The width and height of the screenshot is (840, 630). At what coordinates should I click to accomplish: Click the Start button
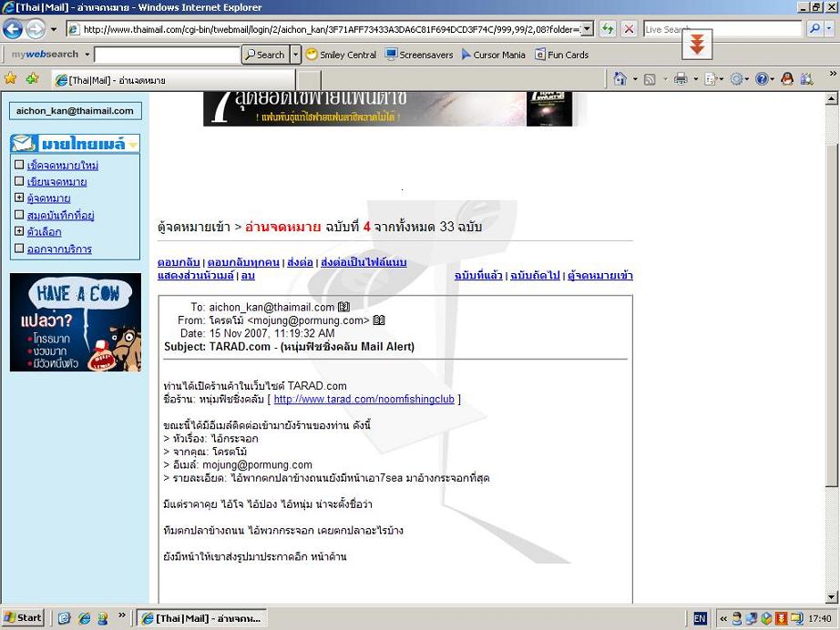tap(23, 618)
